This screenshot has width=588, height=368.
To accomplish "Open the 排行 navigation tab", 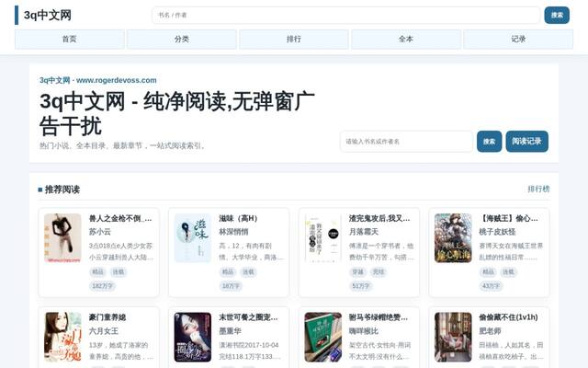I will pos(294,39).
